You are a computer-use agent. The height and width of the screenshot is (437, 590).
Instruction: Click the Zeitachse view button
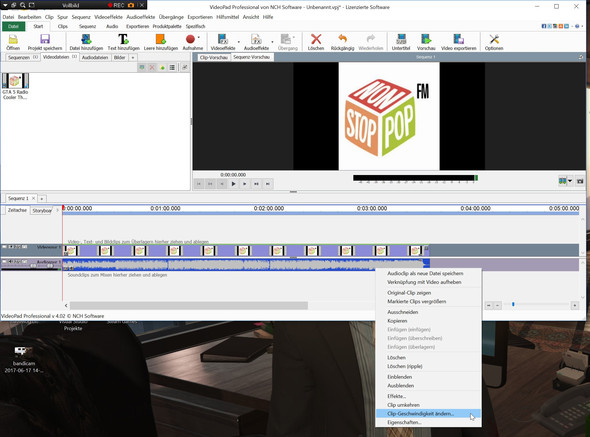(17, 210)
